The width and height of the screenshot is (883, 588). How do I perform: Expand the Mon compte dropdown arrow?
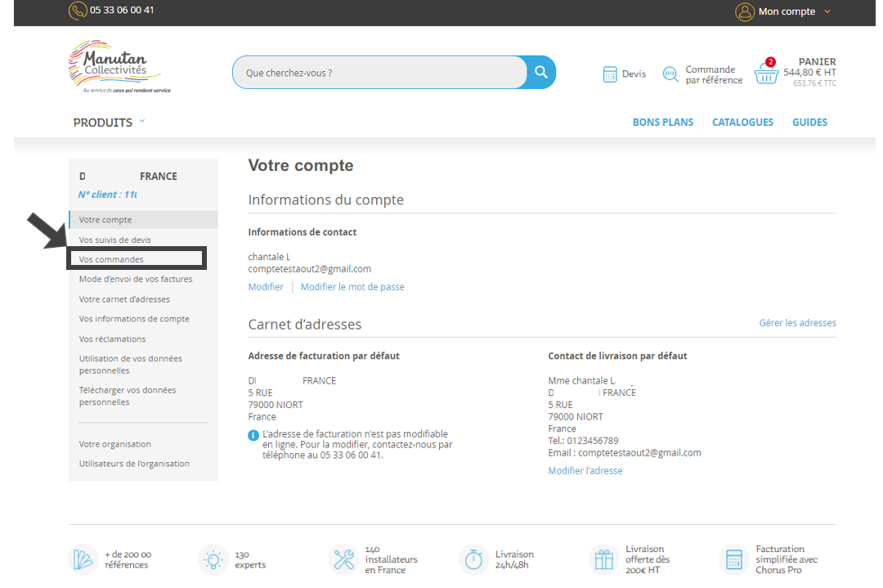pos(827,11)
